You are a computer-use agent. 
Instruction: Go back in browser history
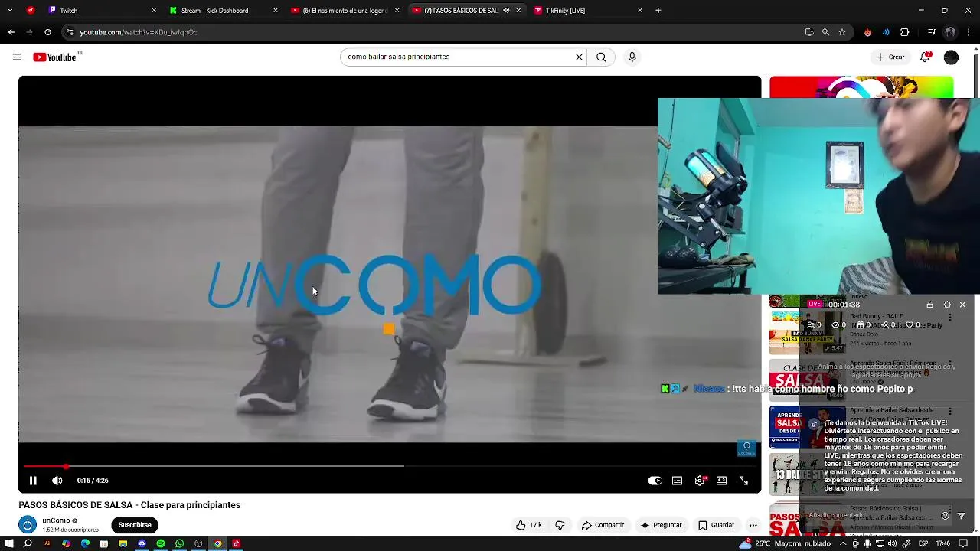click(11, 32)
